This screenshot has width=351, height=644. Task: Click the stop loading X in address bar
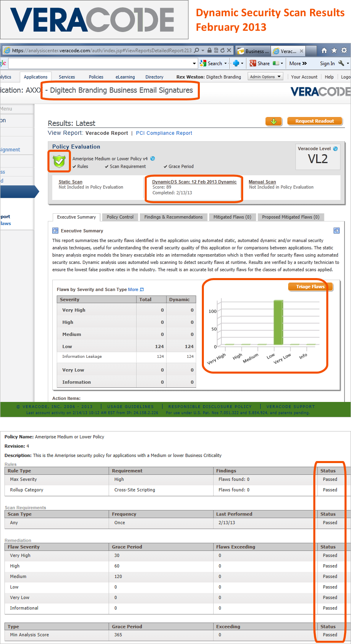tap(229, 51)
